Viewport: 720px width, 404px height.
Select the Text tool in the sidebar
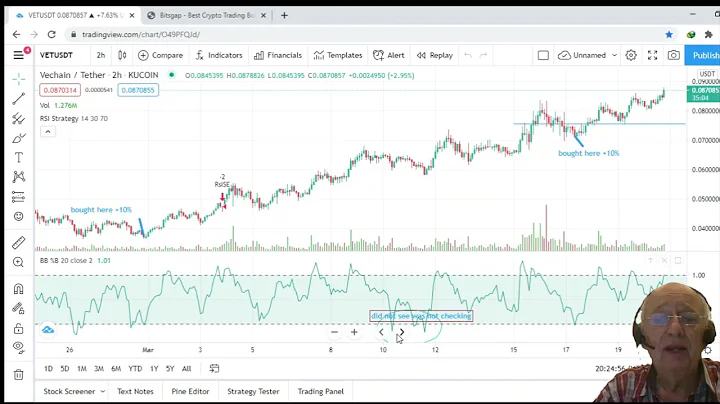[18, 157]
